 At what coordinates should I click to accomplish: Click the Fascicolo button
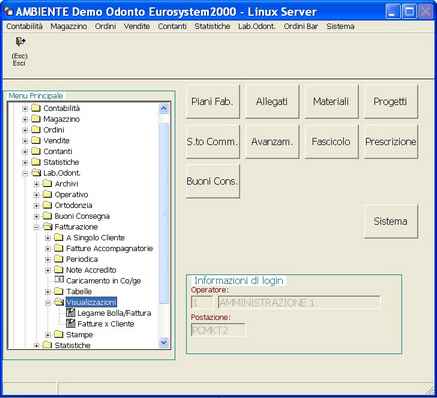tap(331, 141)
